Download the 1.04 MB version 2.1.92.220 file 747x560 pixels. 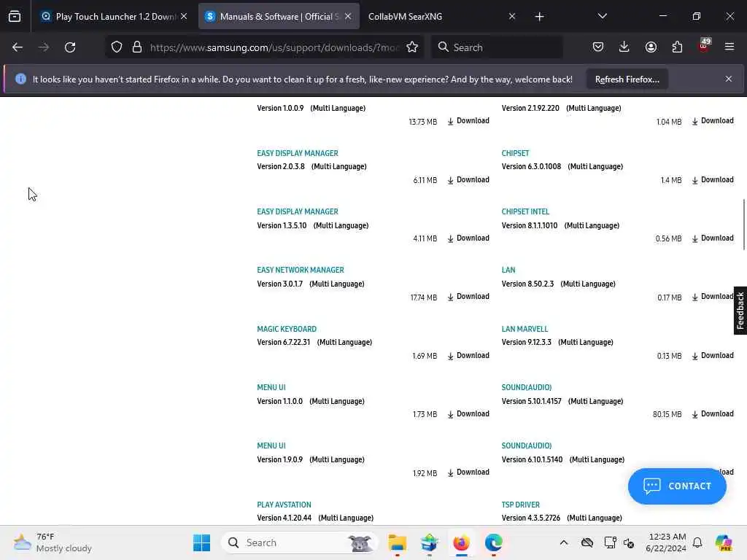pos(713,121)
